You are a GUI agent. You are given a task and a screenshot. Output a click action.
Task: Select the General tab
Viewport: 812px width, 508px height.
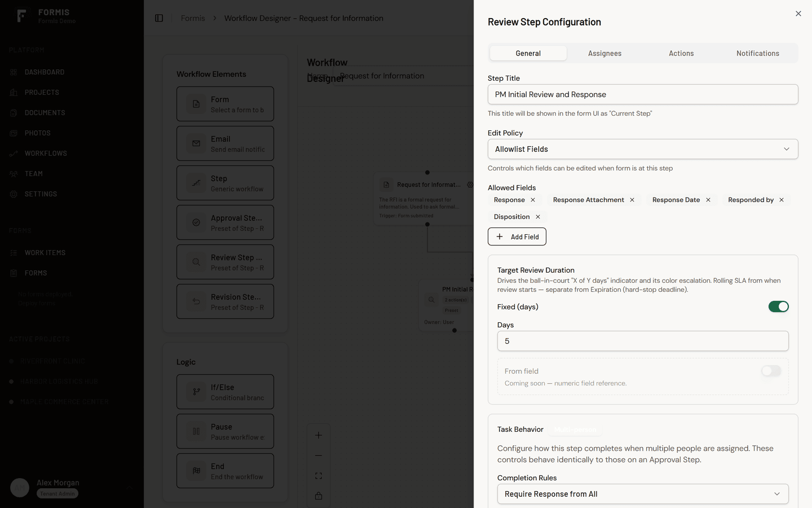click(x=528, y=53)
